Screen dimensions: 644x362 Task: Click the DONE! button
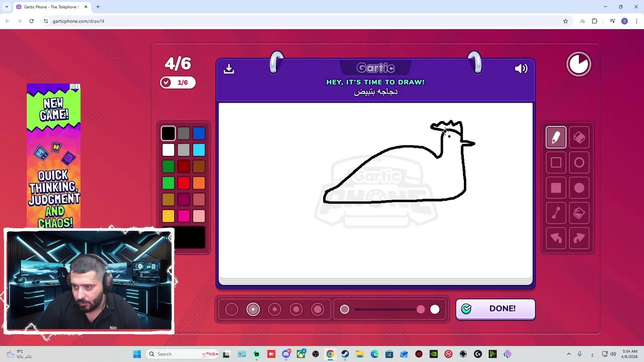coord(496,309)
